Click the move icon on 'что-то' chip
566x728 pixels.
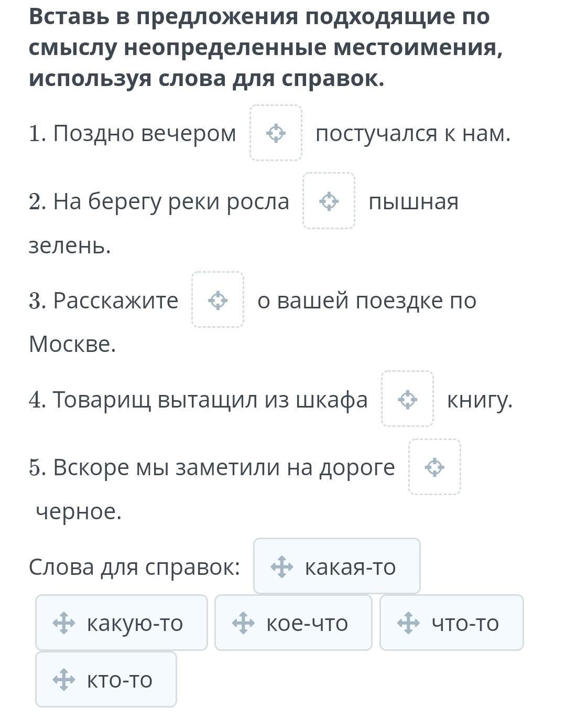(408, 623)
